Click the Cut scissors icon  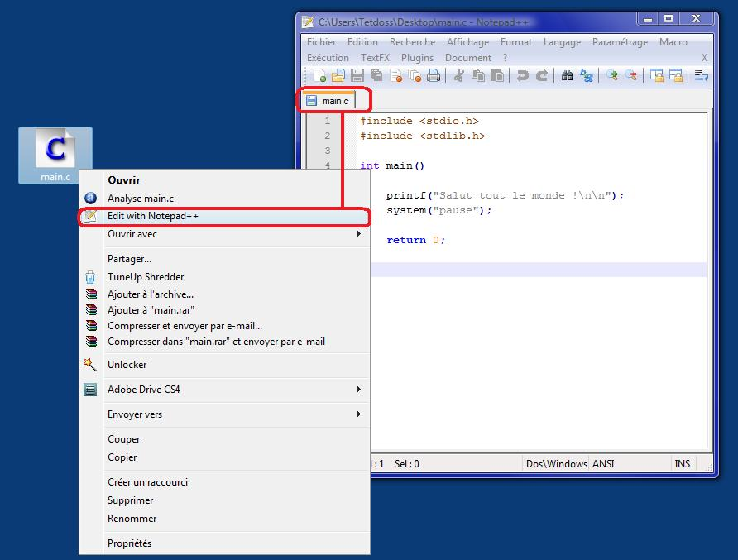pos(459,75)
